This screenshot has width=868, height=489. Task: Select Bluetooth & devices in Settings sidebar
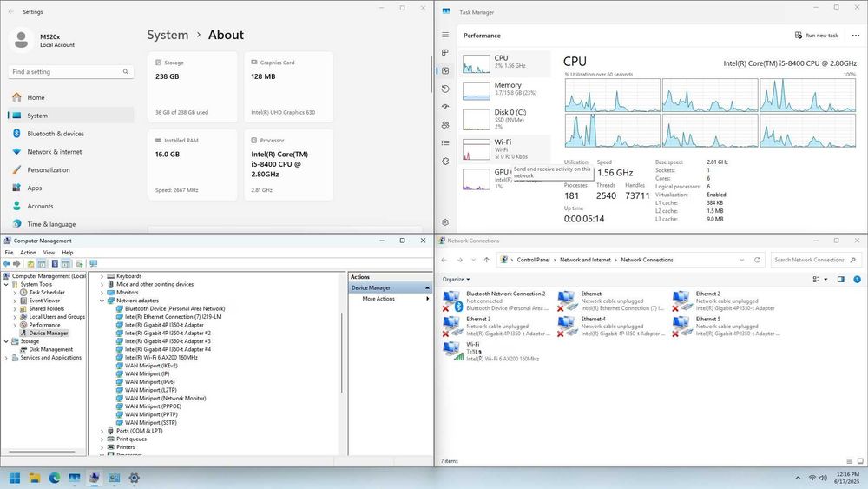point(71,134)
